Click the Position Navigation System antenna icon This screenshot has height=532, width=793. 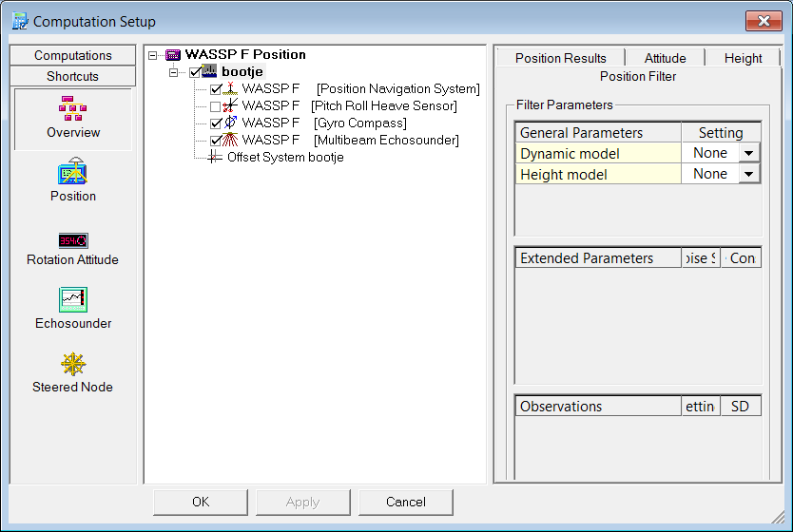point(230,89)
